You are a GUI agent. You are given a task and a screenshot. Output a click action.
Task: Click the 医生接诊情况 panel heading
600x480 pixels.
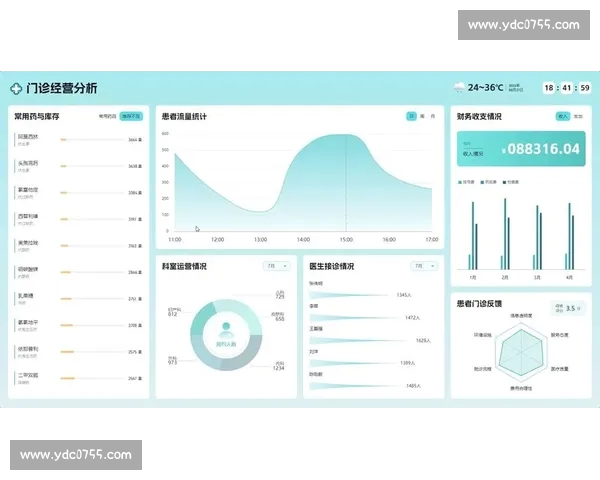pyautogui.click(x=331, y=266)
